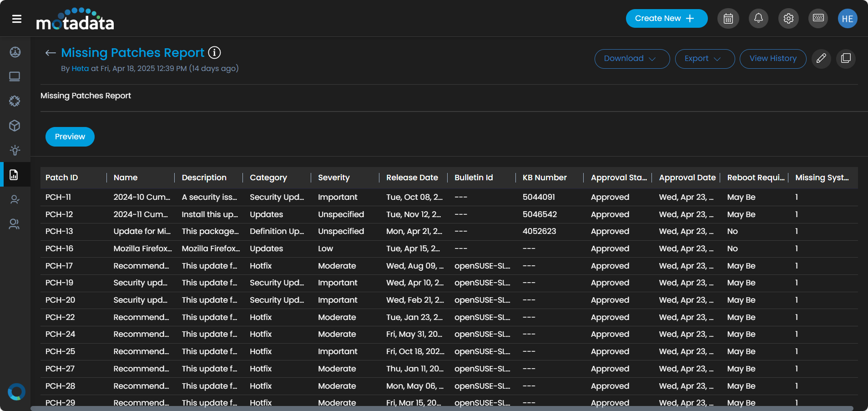Open the settings gear

click(x=788, y=19)
